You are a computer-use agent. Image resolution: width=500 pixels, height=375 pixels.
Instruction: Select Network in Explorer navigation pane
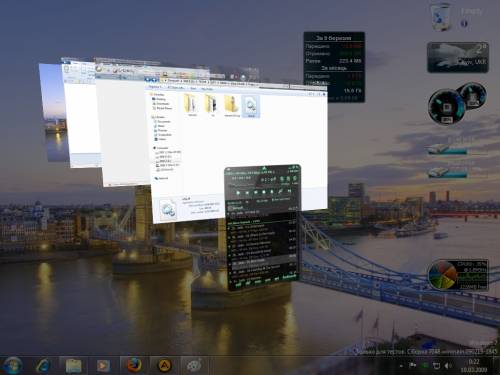(x=162, y=178)
